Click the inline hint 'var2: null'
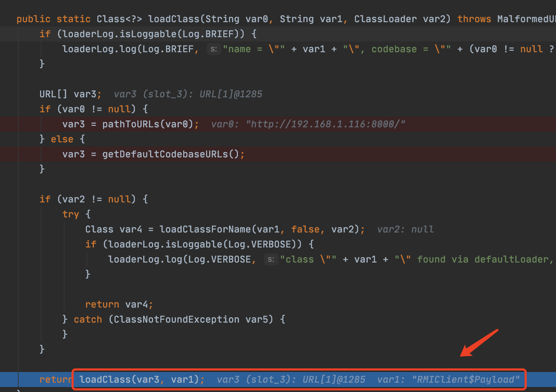Image resolution: width=556 pixels, height=392 pixels. [405, 229]
